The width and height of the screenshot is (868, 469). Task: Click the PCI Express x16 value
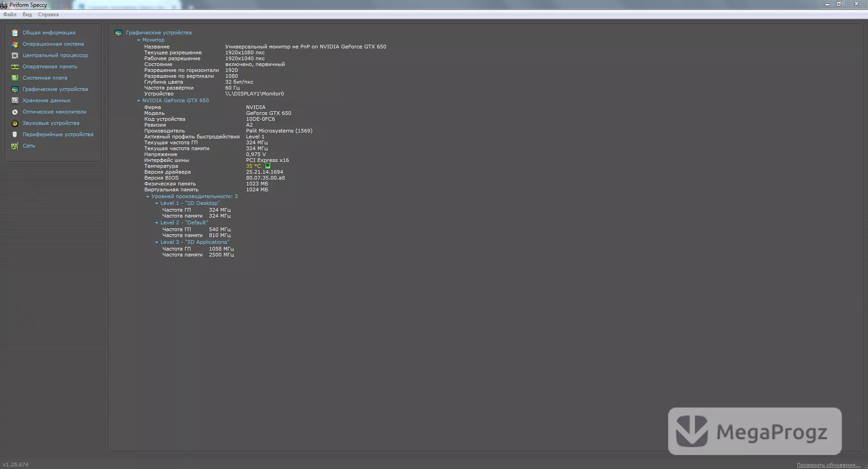point(267,160)
